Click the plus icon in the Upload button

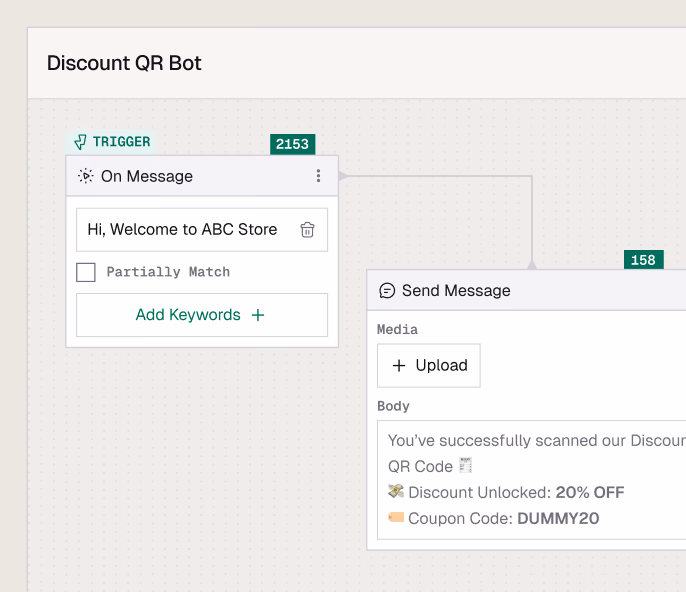(399, 366)
